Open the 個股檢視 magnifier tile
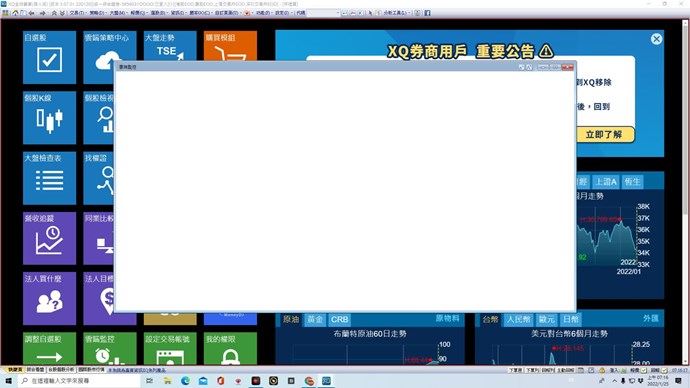Image resolution: width=690 pixels, height=388 pixels. (x=99, y=117)
